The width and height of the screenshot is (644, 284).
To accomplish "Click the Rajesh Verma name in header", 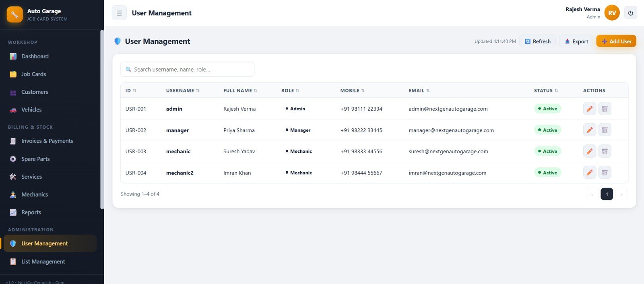I will point(582,9).
